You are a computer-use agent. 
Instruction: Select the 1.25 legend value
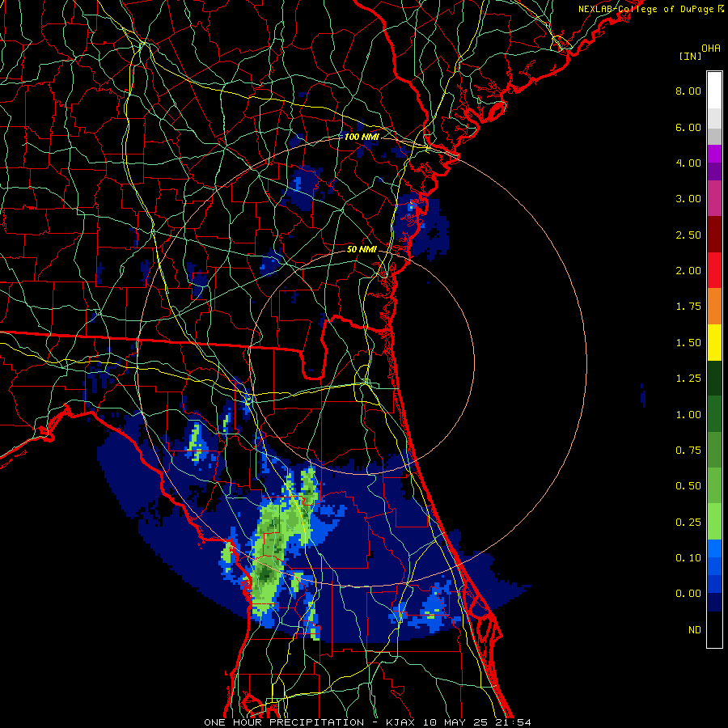click(x=688, y=379)
